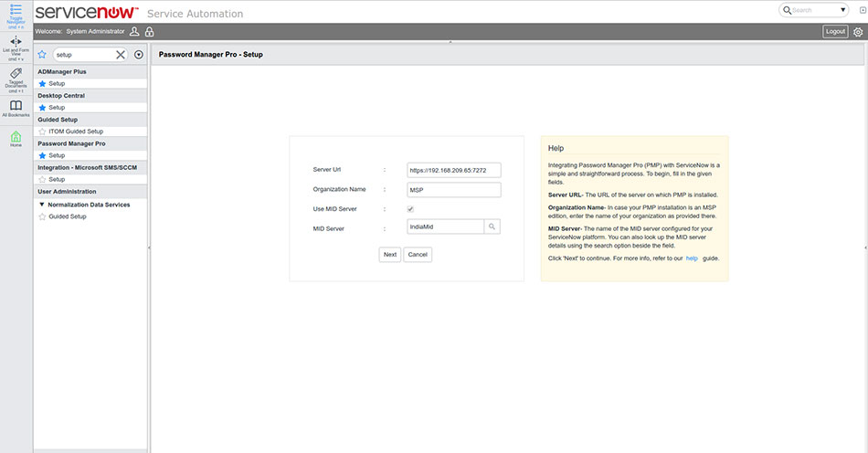The image size is (868, 453).
Task: Open ITOM Guided Setup link
Action: click(76, 132)
